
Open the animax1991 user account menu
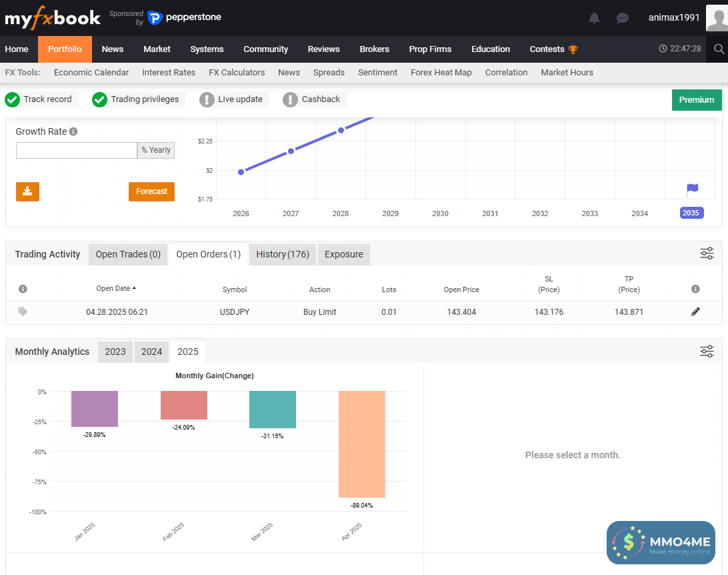[674, 18]
